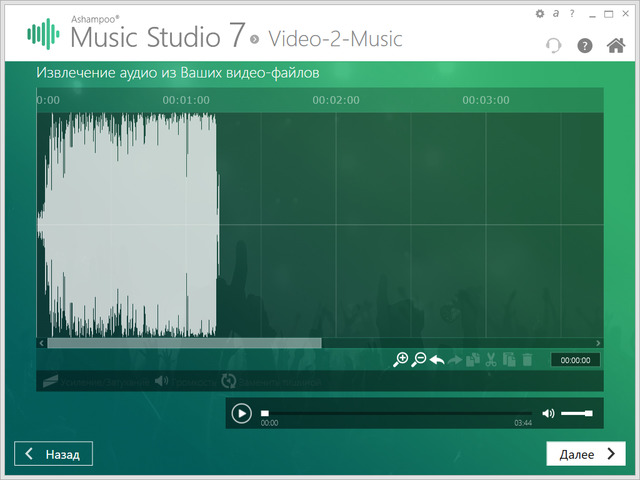Zoom in on the waveform
The width and height of the screenshot is (640, 480).
[x=401, y=360]
